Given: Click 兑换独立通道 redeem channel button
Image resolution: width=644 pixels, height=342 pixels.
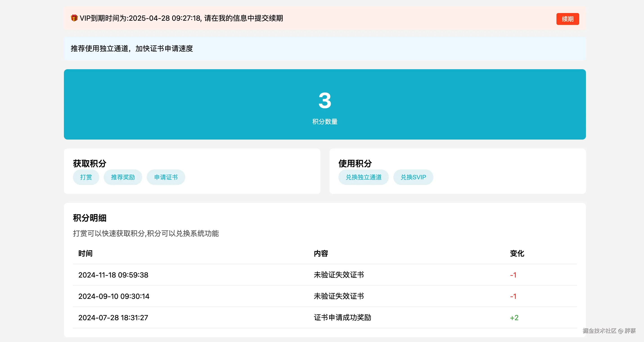Looking at the screenshot, I should click(363, 177).
